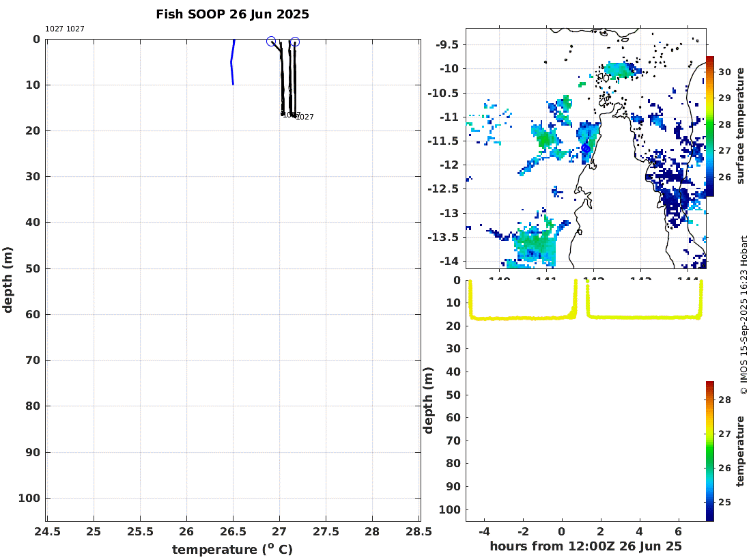Click the 28.5 tick on temperature axis
Viewport: 751px width, 560px height.
click(x=419, y=532)
